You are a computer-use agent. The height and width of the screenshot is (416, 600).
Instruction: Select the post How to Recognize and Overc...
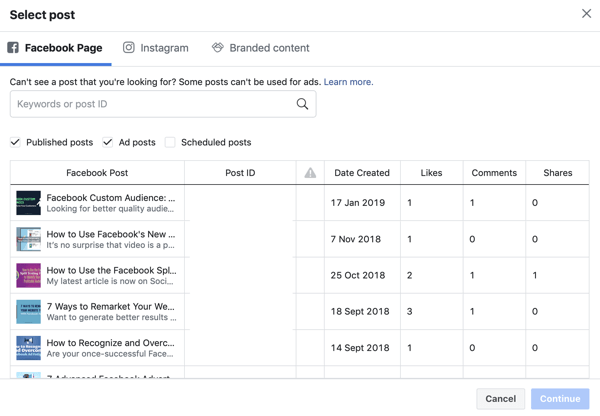[x=110, y=343]
